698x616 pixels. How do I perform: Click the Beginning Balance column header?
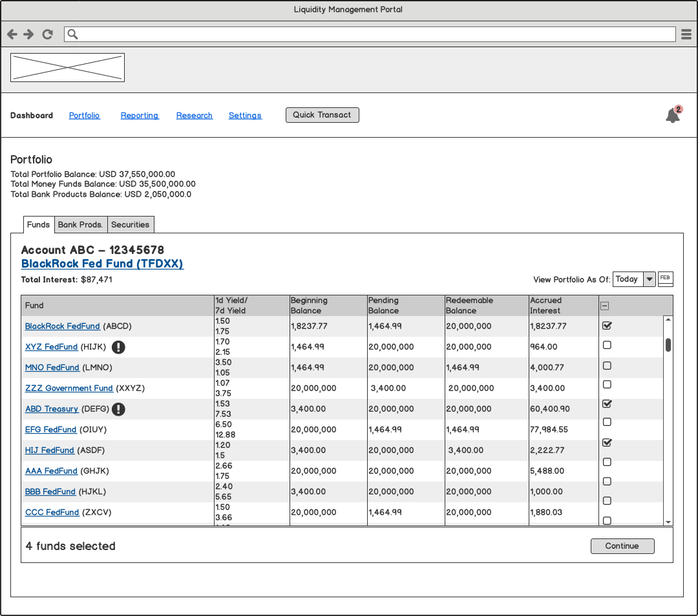pyautogui.click(x=328, y=306)
